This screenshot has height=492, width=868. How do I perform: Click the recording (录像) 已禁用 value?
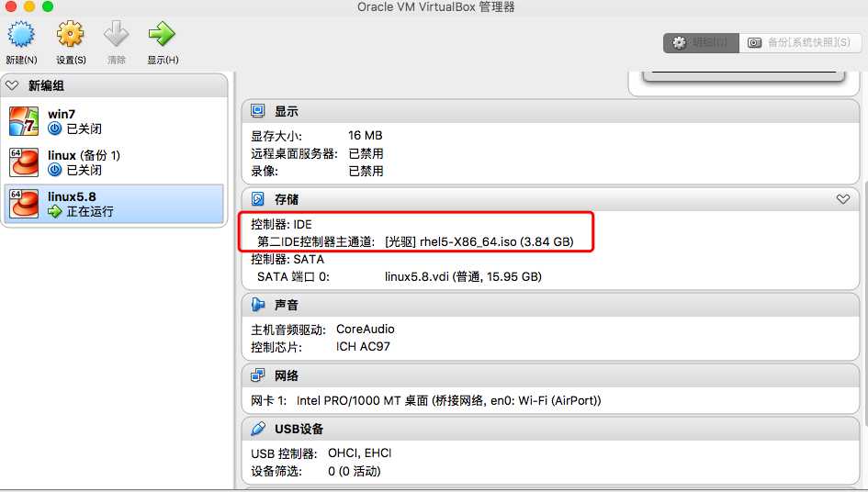[x=366, y=171]
